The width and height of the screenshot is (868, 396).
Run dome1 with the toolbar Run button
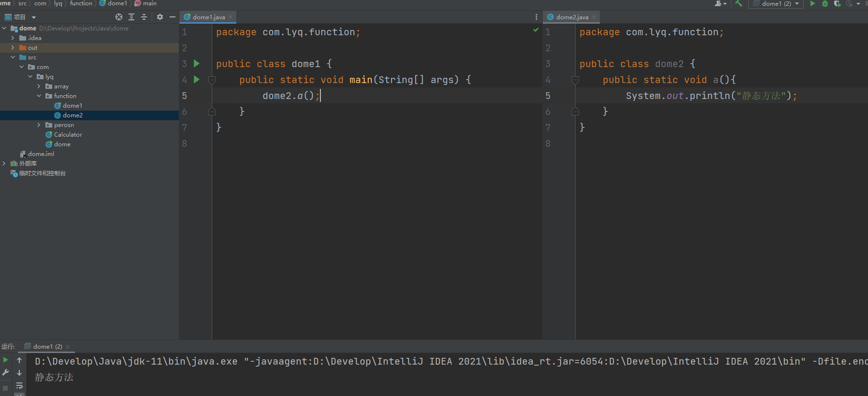point(812,3)
